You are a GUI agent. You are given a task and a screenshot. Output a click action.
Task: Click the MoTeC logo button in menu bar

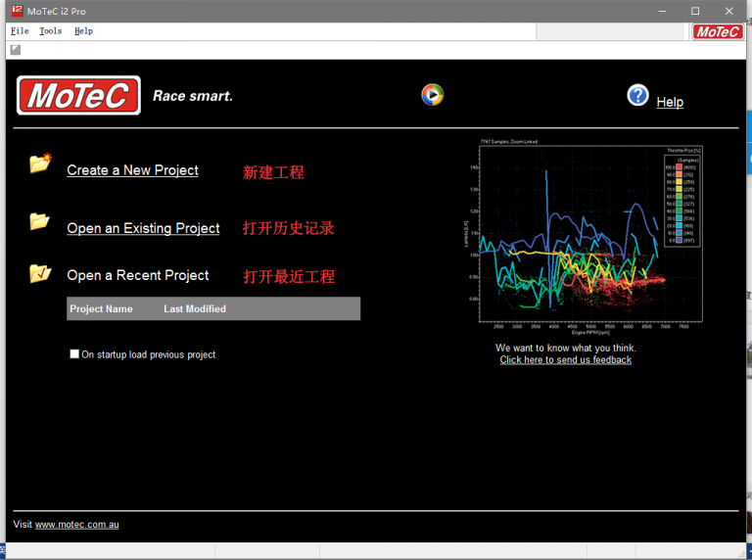[718, 32]
